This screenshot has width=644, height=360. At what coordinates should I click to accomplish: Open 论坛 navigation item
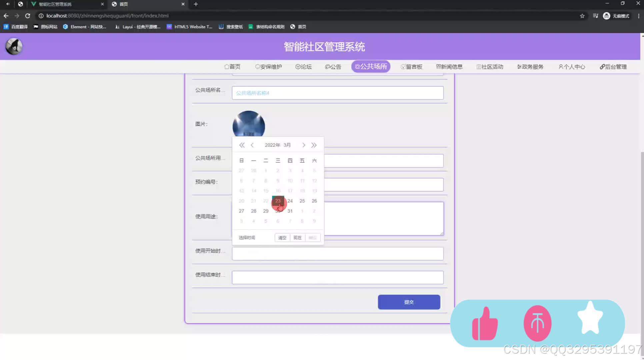click(x=303, y=67)
